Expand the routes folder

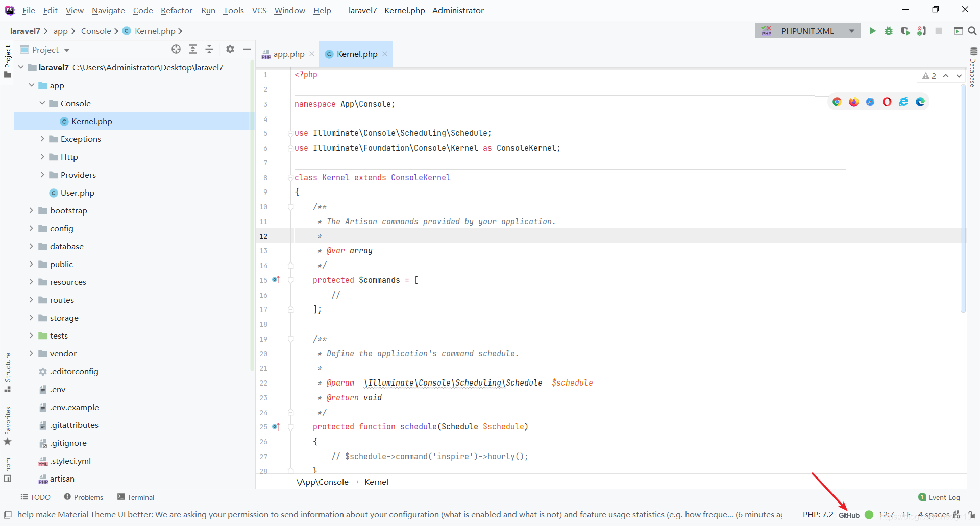point(31,300)
